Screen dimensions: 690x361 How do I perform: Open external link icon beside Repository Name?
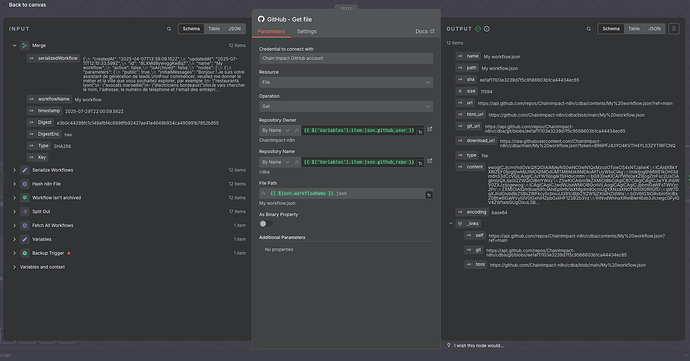430,161
